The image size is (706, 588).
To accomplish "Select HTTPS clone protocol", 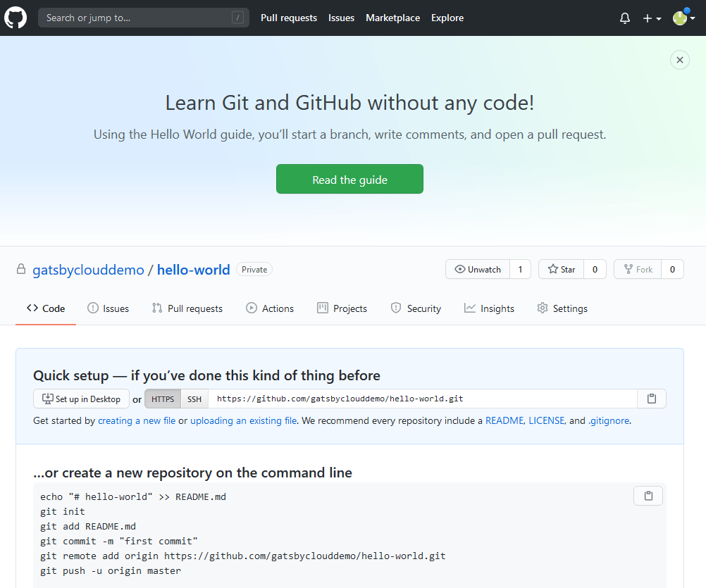I will pos(163,399).
